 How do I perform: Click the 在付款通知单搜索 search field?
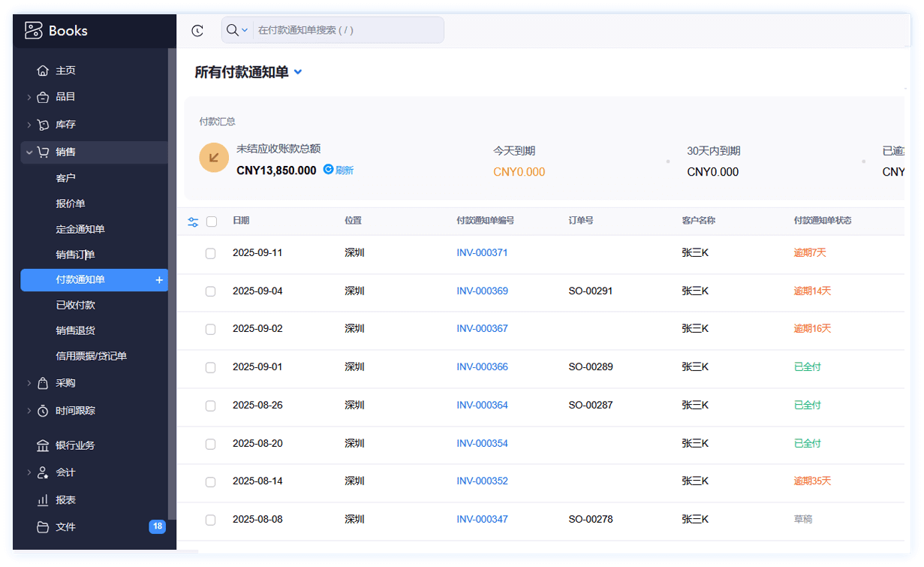tap(345, 30)
